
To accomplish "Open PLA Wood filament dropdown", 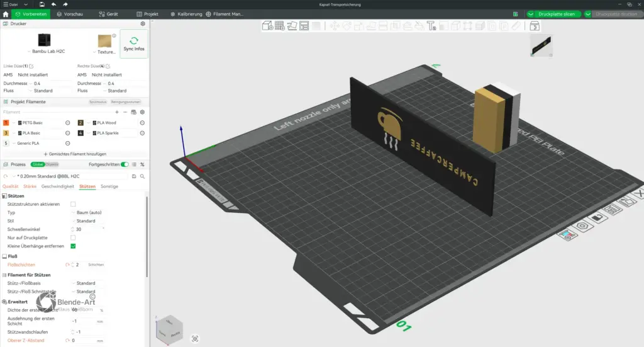I will tap(112, 123).
